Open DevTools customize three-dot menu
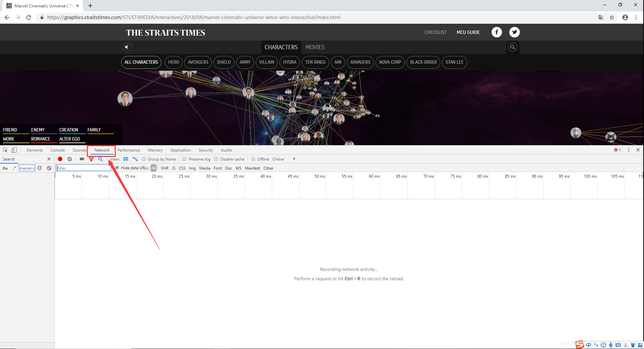The height and width of the screenshot is (349, 644). point(629,150)
